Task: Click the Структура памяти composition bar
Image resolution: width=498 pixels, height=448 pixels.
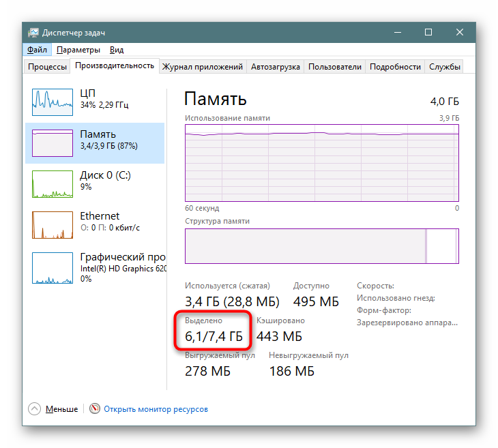Action: pos(322,246)
